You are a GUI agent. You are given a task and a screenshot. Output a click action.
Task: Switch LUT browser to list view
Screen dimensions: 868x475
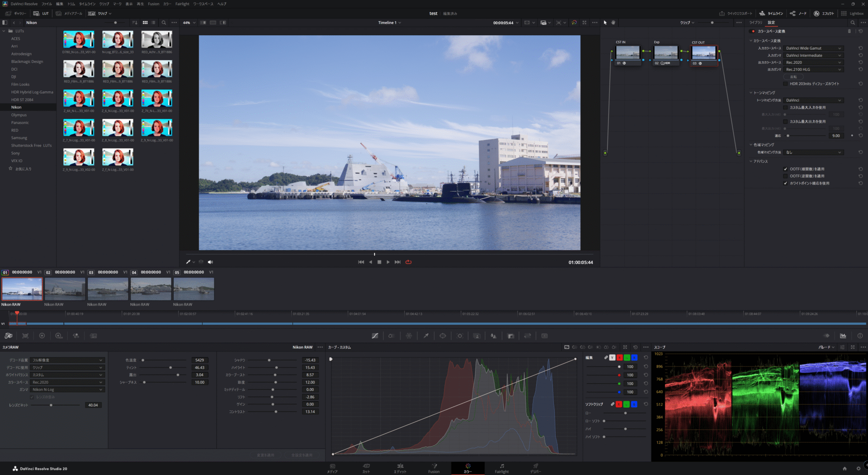pyautogui.click(x=153, y=23)
